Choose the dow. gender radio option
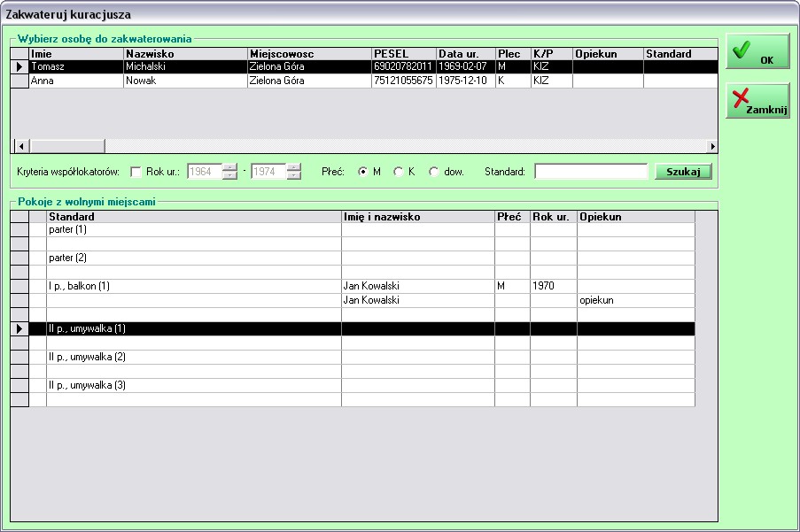 coord(434,172)
